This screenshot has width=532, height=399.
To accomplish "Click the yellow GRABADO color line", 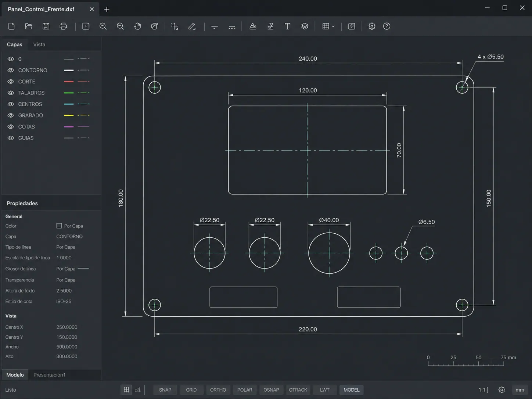I will tap(69, 115).
